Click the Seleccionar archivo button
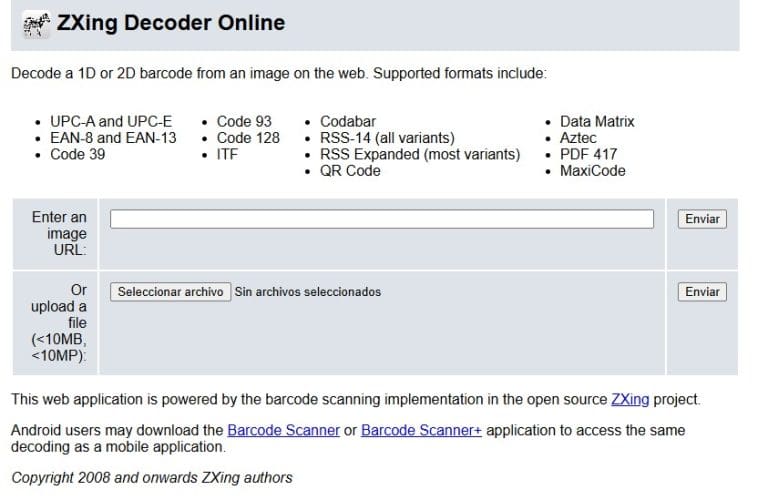The image size is (768, 500). [170, 292]
